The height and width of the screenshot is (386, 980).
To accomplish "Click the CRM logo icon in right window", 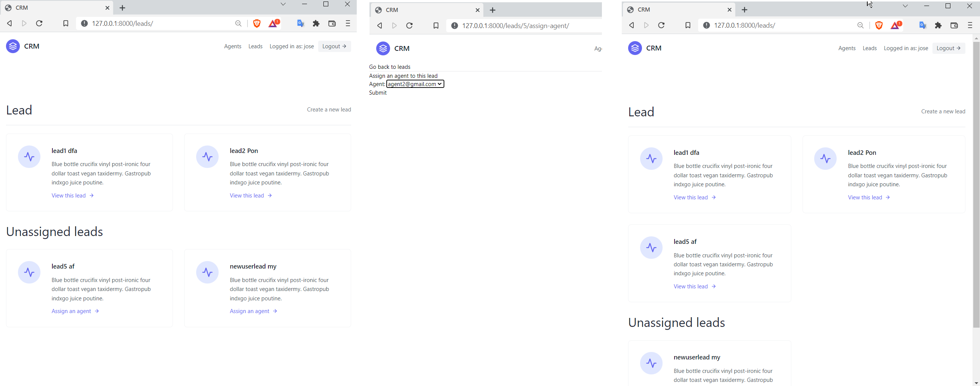I will [x=635, y=48].
